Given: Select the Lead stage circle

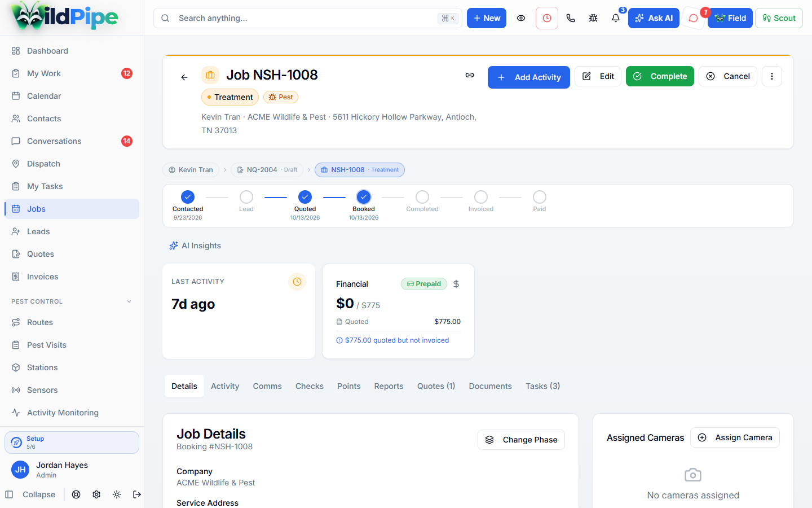Looking at the screenshot, I should [x=246, y=197].
